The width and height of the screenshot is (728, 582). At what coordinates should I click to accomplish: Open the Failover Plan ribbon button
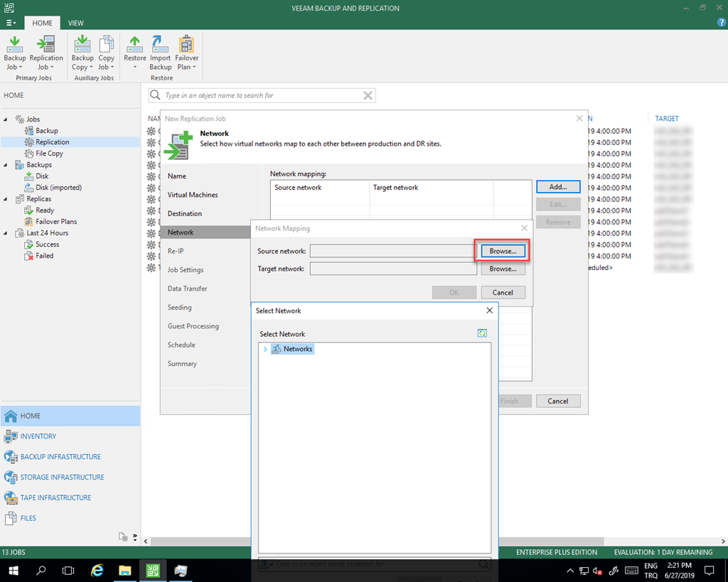point(187,53)
